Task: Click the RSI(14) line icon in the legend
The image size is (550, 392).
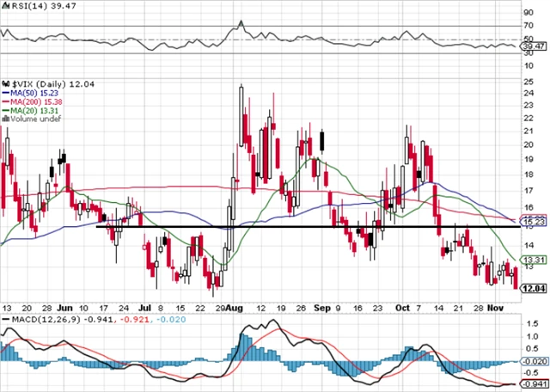Action: click(x=4, y=5)
